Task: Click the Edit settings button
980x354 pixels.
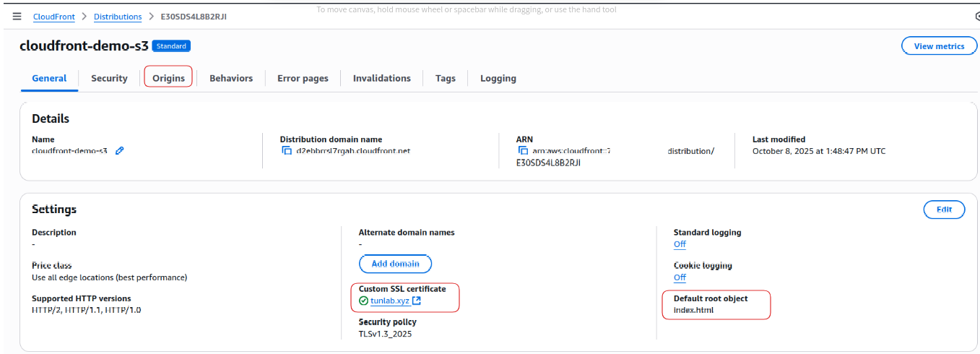Action: tap(944, 210)
